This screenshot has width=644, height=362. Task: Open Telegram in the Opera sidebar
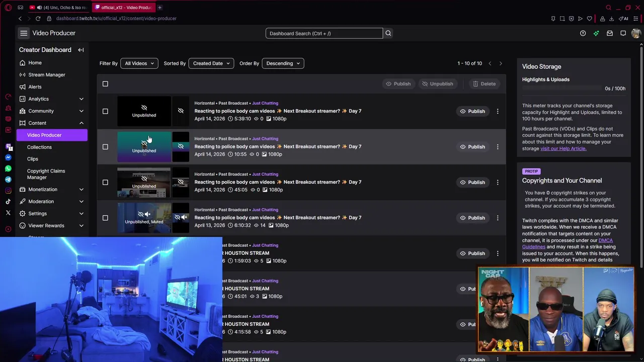[x=8, y=179]
